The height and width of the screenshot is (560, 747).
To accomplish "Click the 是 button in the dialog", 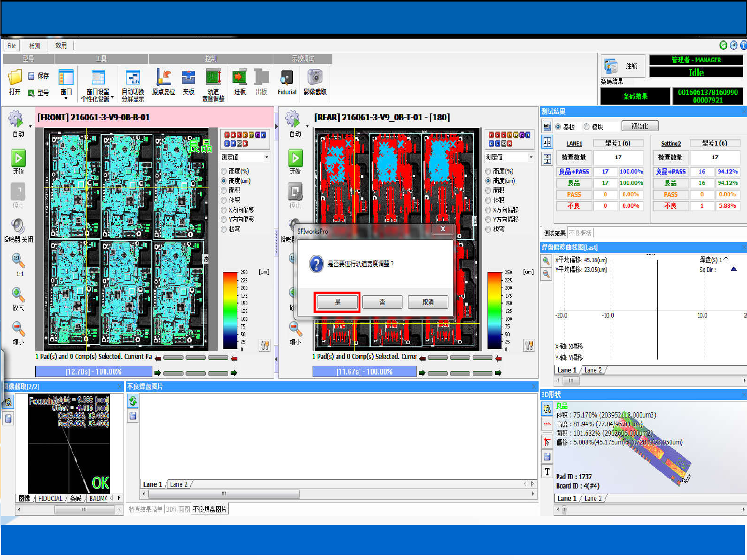I will 337,302.
